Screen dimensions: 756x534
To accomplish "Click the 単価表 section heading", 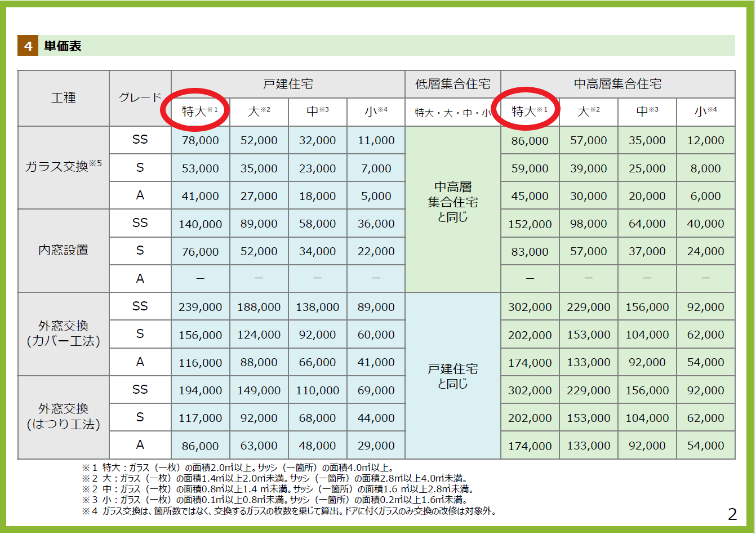I will [63, 46].
